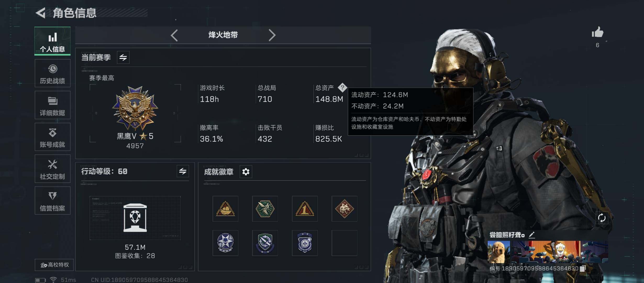Image resolution: width=644 pixels, height=283 pixels.
Task: Click the empty achievement badge slot
Action: (x=344, y=243)
